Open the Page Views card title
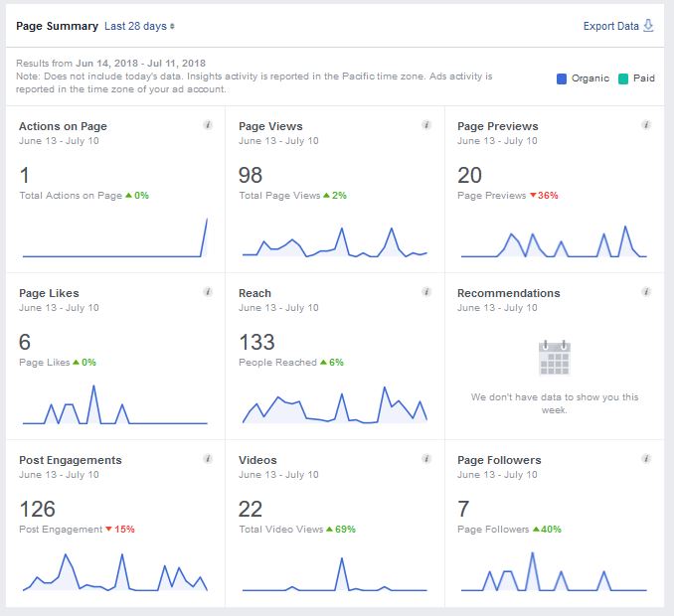 pos(270,126)
